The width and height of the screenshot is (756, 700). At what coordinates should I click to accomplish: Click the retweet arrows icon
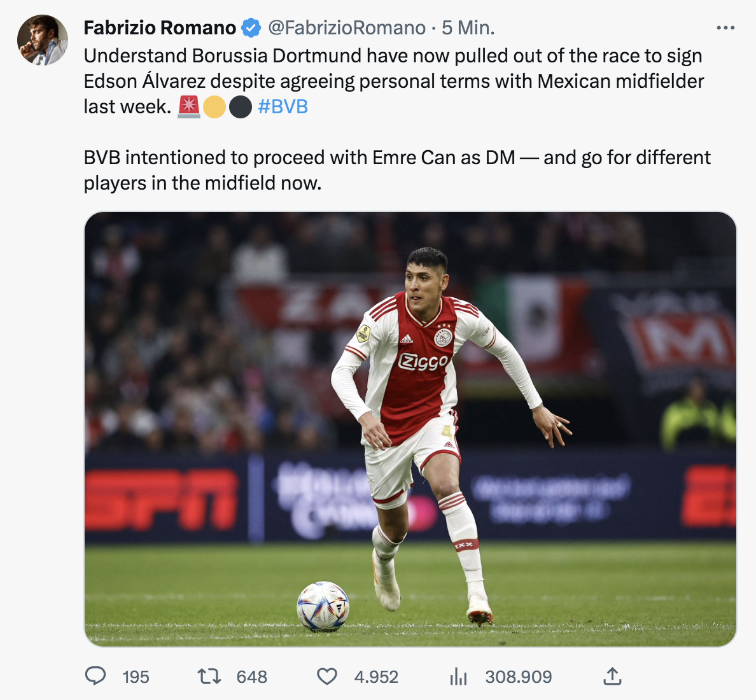(209, 676)
